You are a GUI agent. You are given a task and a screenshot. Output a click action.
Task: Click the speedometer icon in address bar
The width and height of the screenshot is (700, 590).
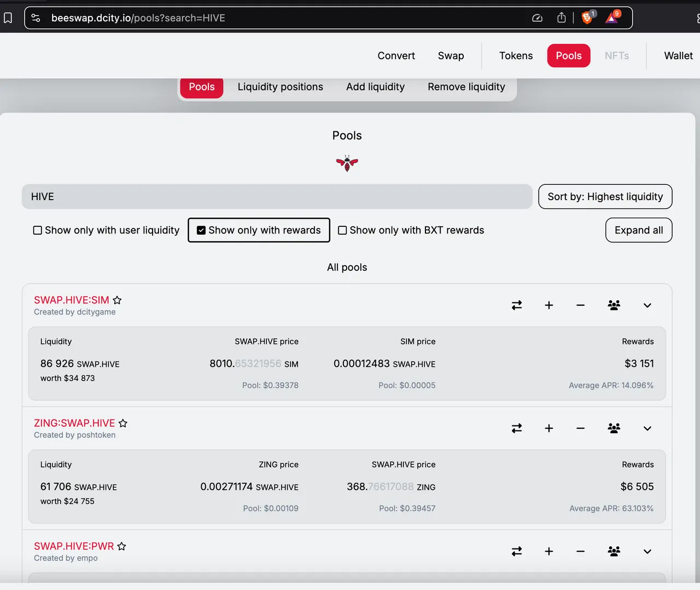coord(537,18)
